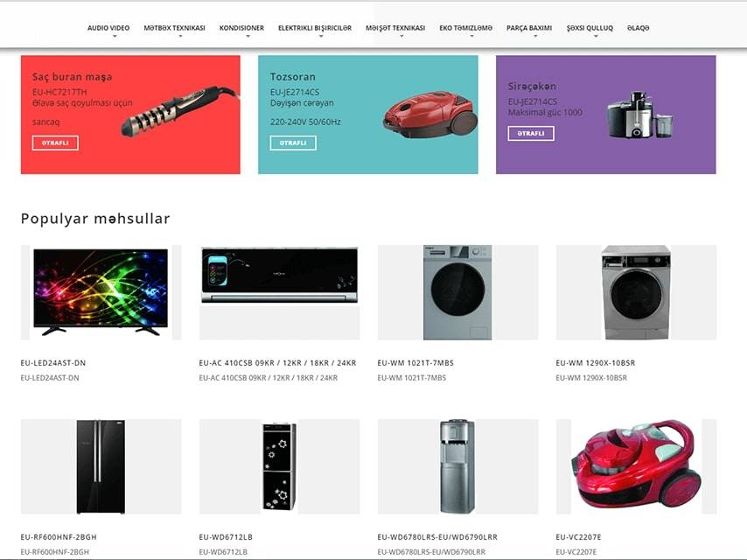The height and width of the screenshot is (560, 747).
Task: Click ƏTRAFLI button in red hair curler banner
Action: tap(55, 143)
